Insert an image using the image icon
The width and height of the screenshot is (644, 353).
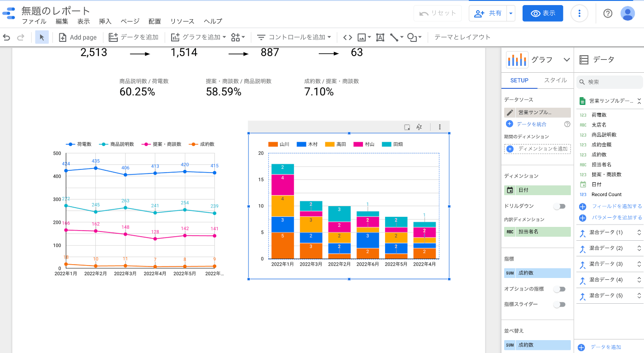coord(364,37)
